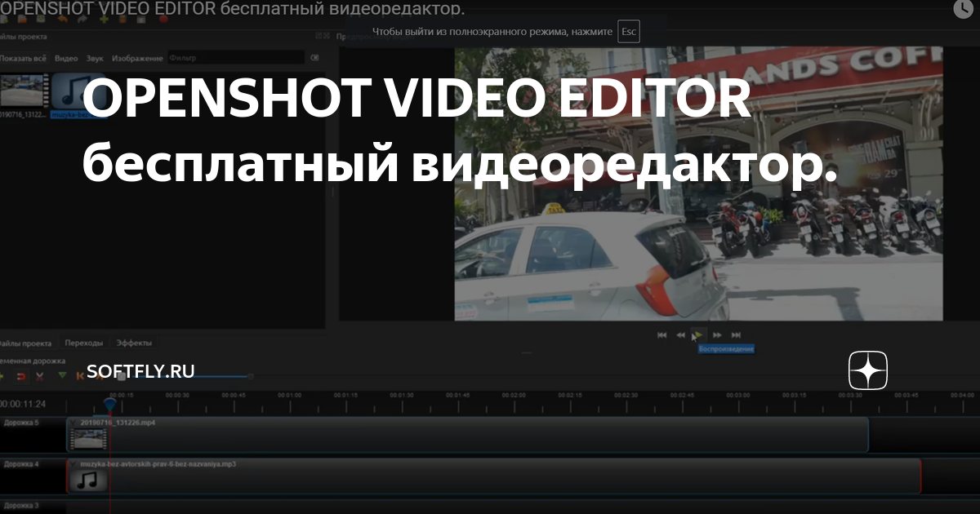Show all project files with Показать всё
980x514 pixels.
23,59
